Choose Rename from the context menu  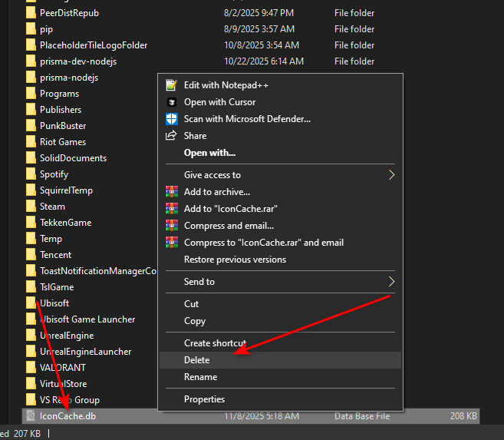point(280,377)
